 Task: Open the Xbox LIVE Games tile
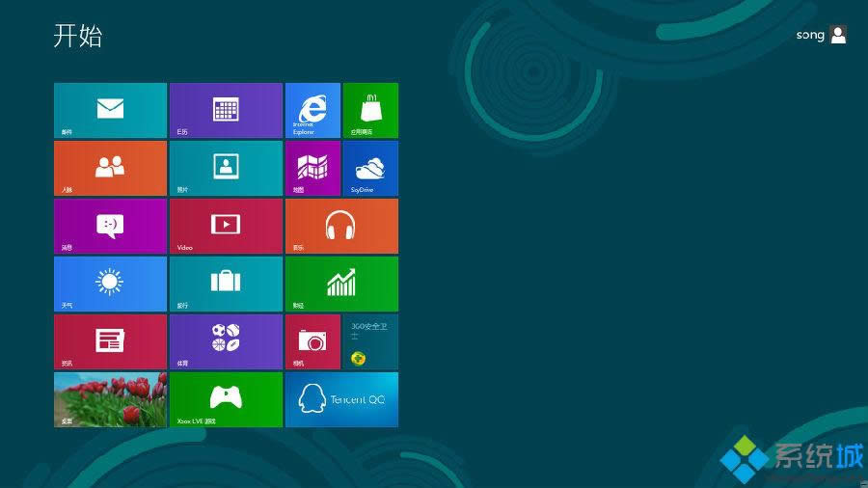[x=226, y=399]
